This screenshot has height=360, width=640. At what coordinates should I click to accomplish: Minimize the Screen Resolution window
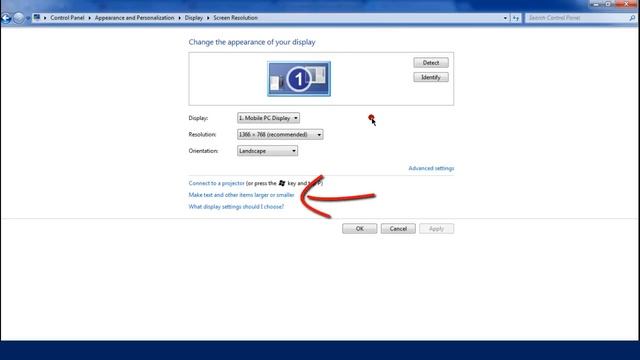click(x=596, y=4)
